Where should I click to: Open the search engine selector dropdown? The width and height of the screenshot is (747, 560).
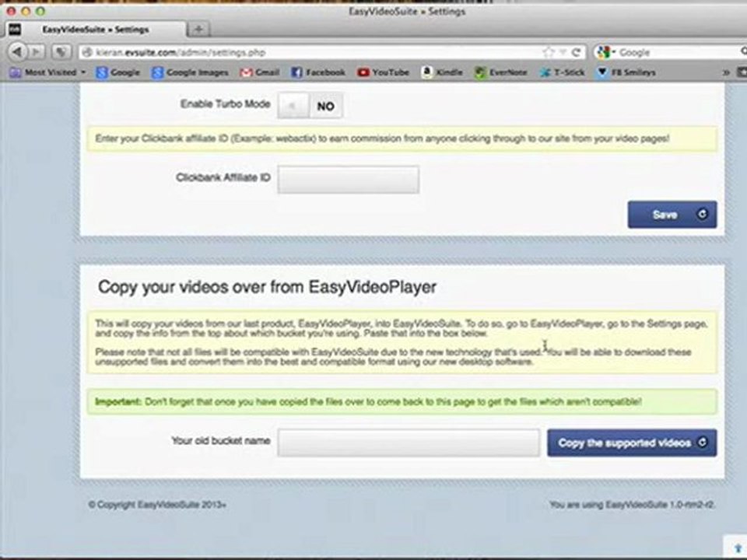[x=606, y=52]
